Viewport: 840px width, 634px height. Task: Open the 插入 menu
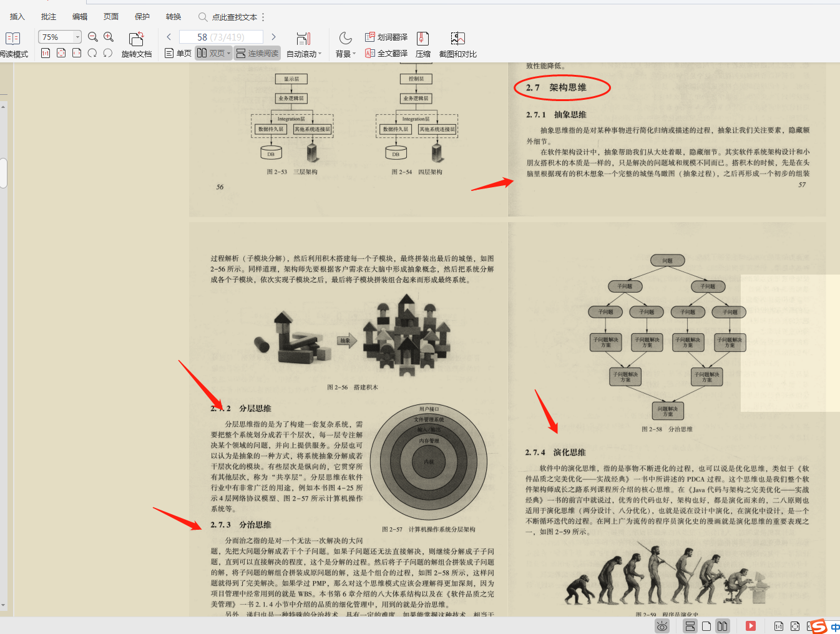[16, 17]
